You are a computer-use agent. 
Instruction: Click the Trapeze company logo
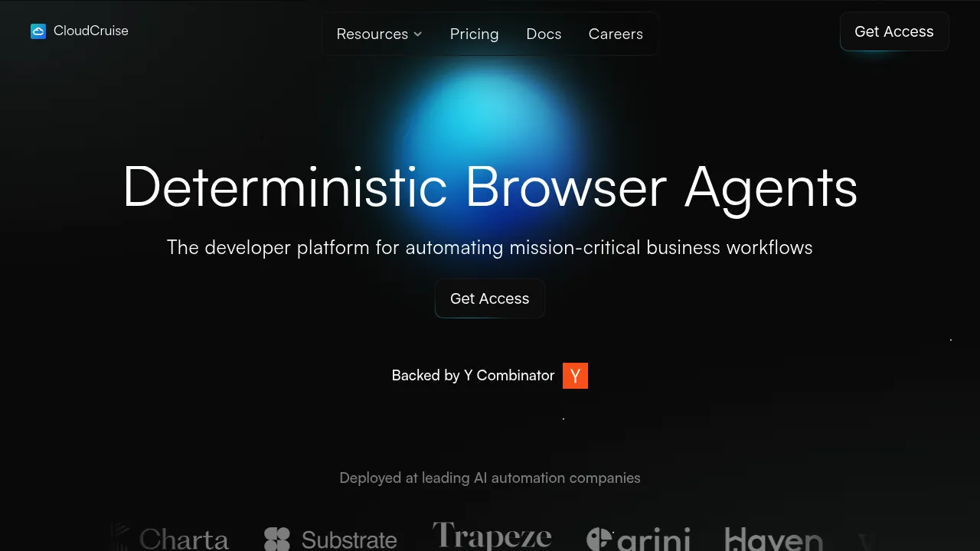[492, 536]
